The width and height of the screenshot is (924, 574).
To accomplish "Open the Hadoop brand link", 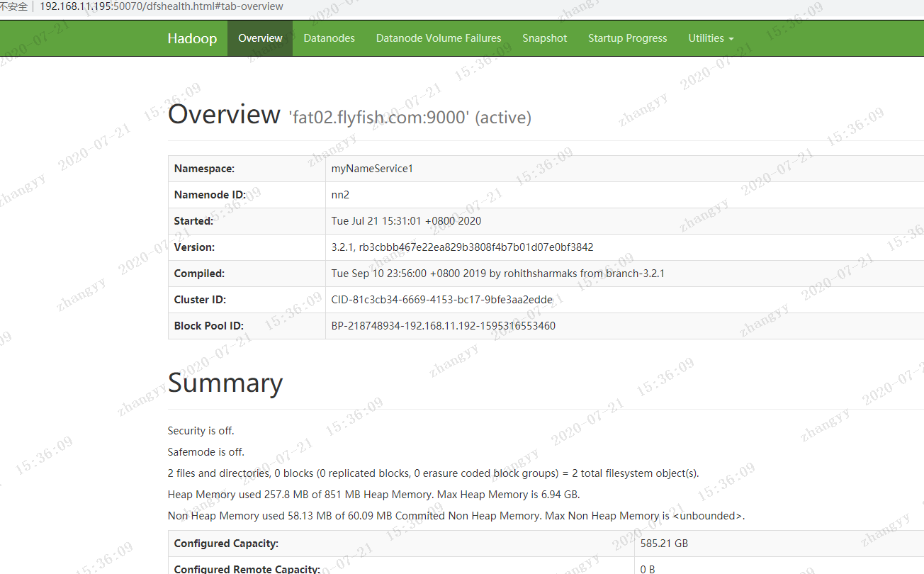I will click(192, 38).
